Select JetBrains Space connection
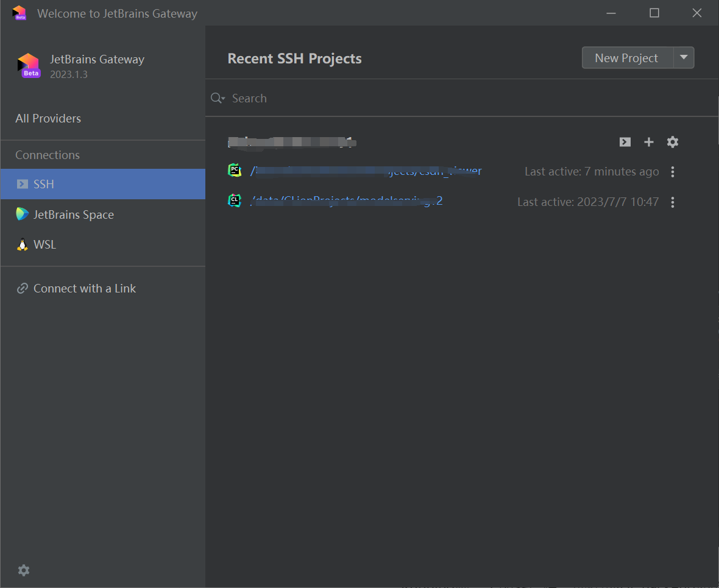Image resolution: width=719 pixels, height=588 pixels. (x=103, y=214)
